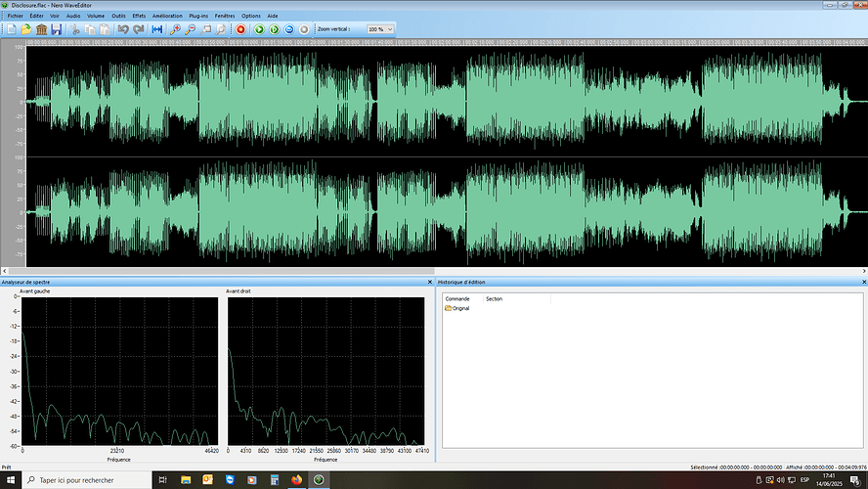Open a file with the folder icon
This screenshot has width=868, height=489.
[26, 29]
